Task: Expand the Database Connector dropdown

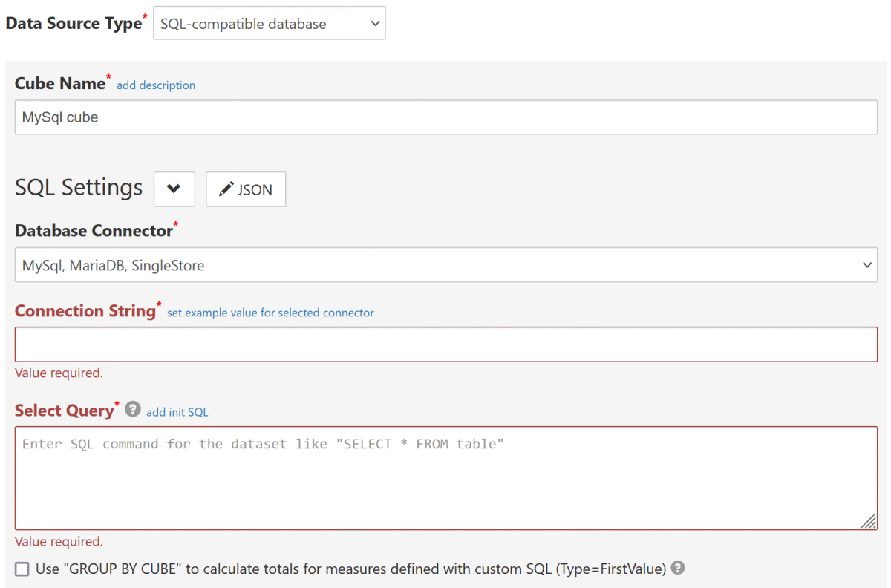Action: click(x=446, y=265)
